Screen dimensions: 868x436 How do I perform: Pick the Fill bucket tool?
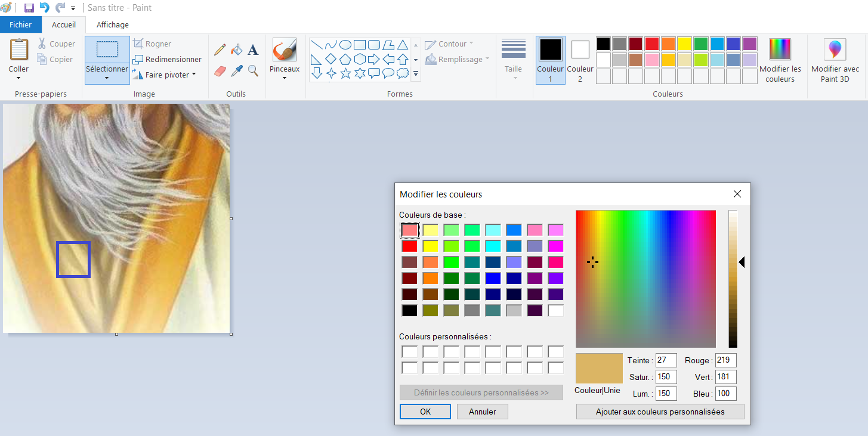237,50
